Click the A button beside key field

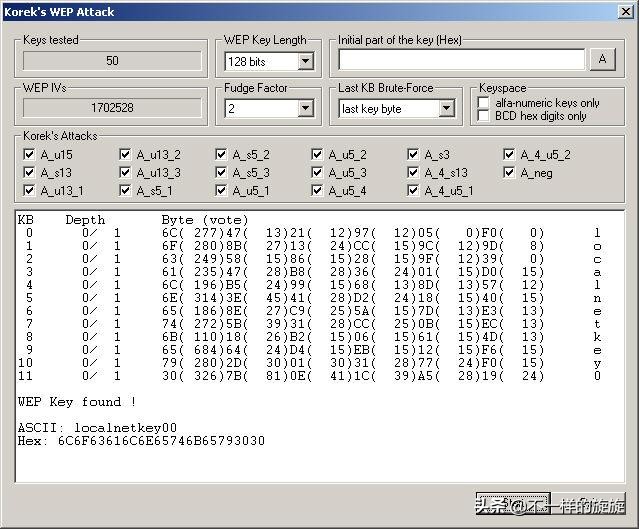point(603,60)
